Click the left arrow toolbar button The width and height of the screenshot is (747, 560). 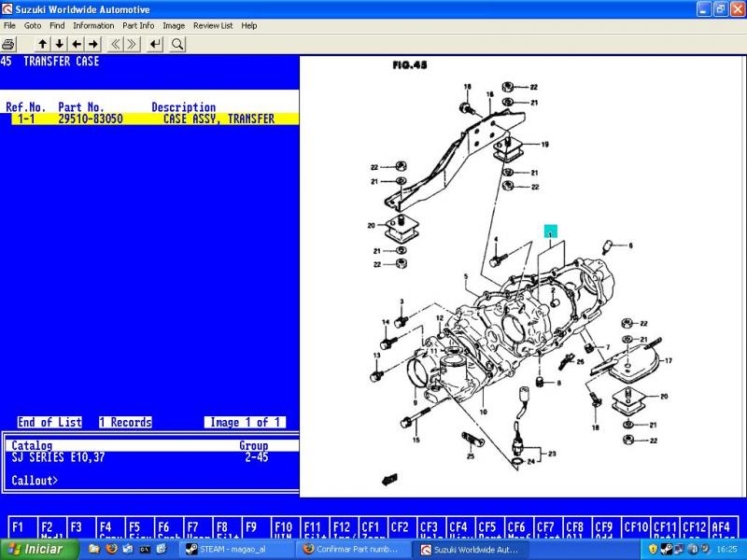pyautogui.click(x=77, y=44)
